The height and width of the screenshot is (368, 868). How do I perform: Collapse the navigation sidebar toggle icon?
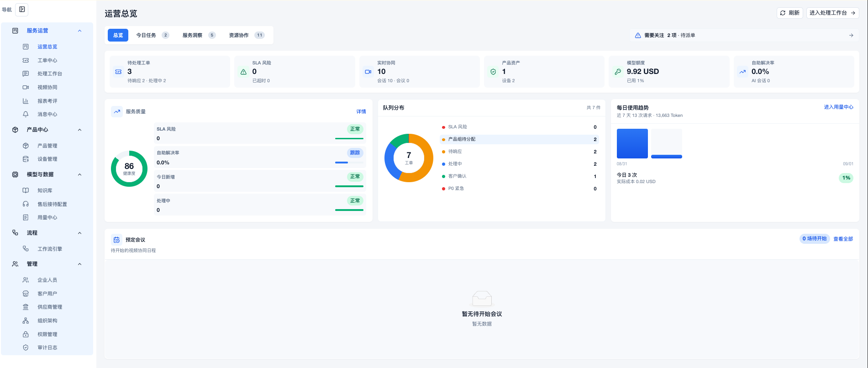(x=22, y=10)
